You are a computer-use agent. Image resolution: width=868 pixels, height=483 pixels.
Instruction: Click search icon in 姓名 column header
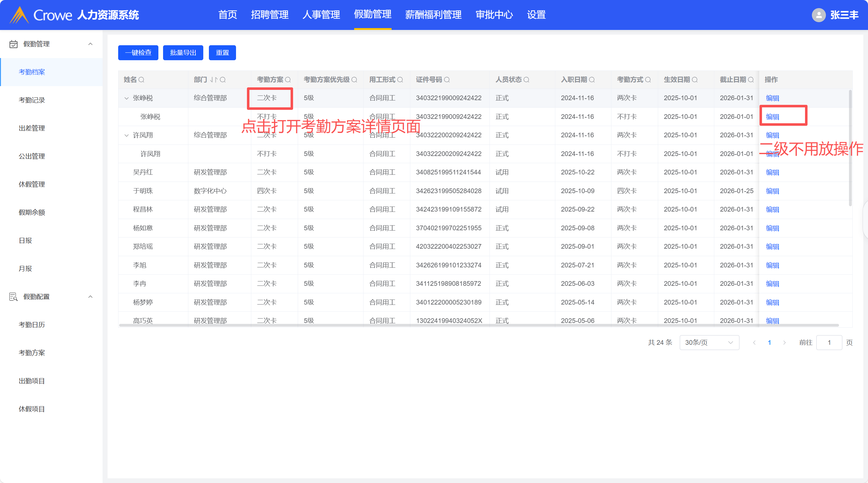point(142,80)
